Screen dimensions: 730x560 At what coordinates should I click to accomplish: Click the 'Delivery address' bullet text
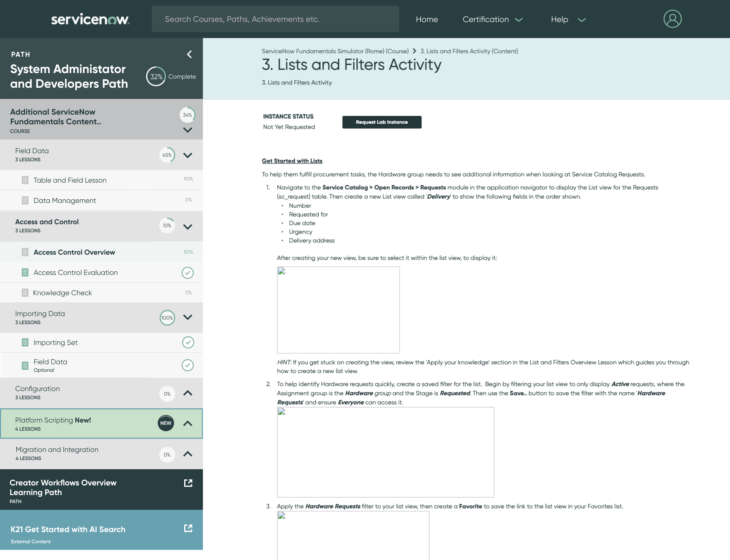tap(312, 241)
